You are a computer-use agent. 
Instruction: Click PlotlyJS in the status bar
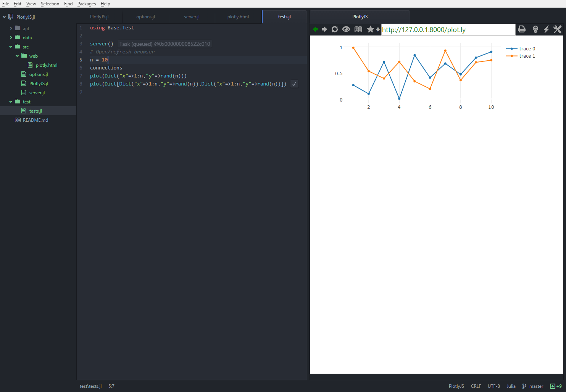point(456,386)
